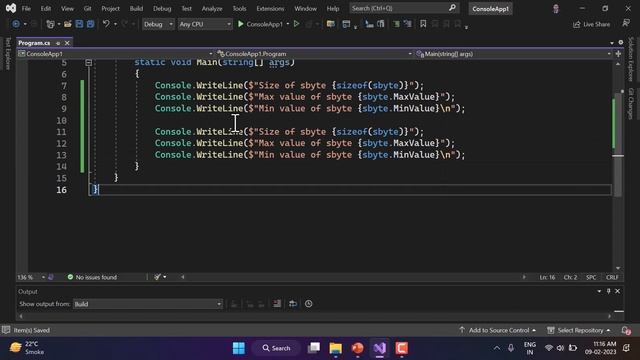Pin the Output panel with auto-hide icon
640x360 pixels.
(x=609, y=291)
